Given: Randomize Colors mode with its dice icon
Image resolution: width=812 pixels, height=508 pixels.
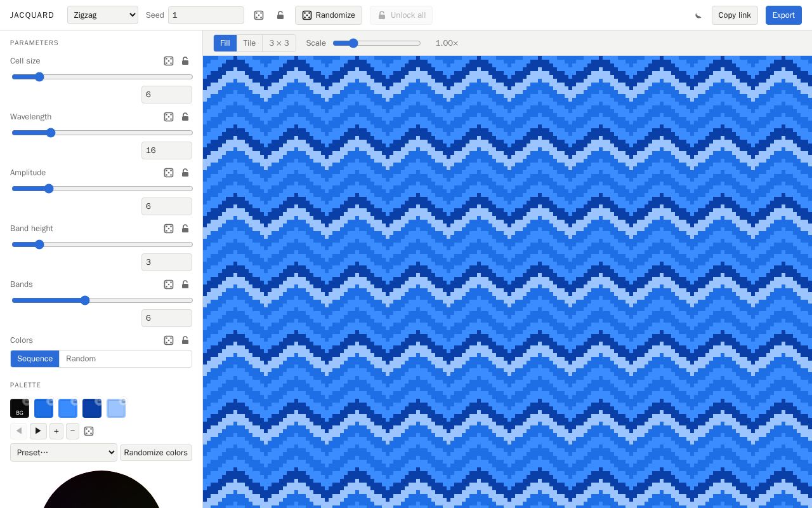Looking at the screenshot, I should coord(169,340).
